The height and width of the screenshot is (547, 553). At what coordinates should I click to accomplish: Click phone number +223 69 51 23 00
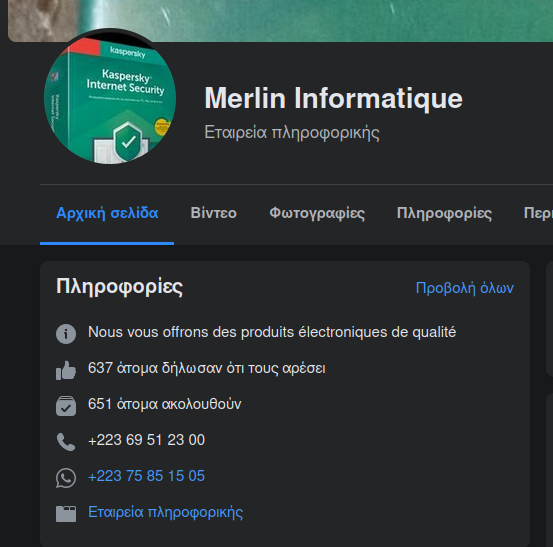coord(146,440)
